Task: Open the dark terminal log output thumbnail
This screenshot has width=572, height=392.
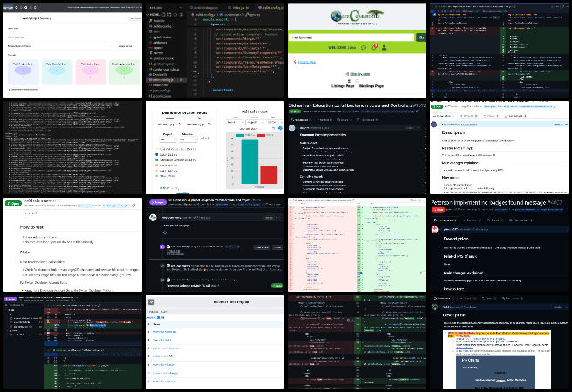Action: (72, 147)
